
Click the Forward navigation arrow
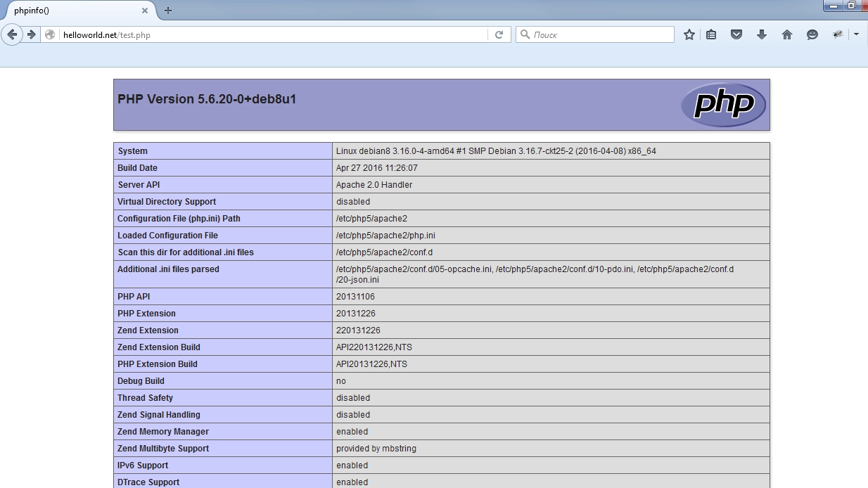(x=31, y=34)
